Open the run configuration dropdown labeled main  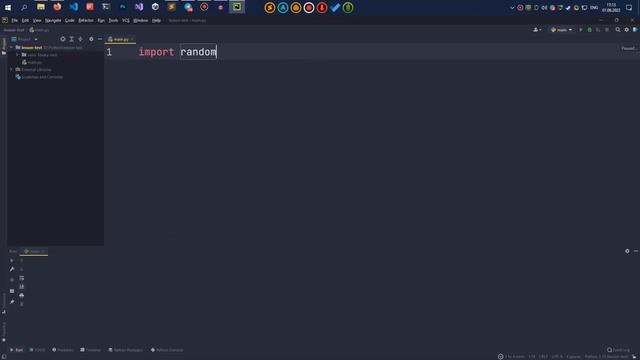[562, 30]
